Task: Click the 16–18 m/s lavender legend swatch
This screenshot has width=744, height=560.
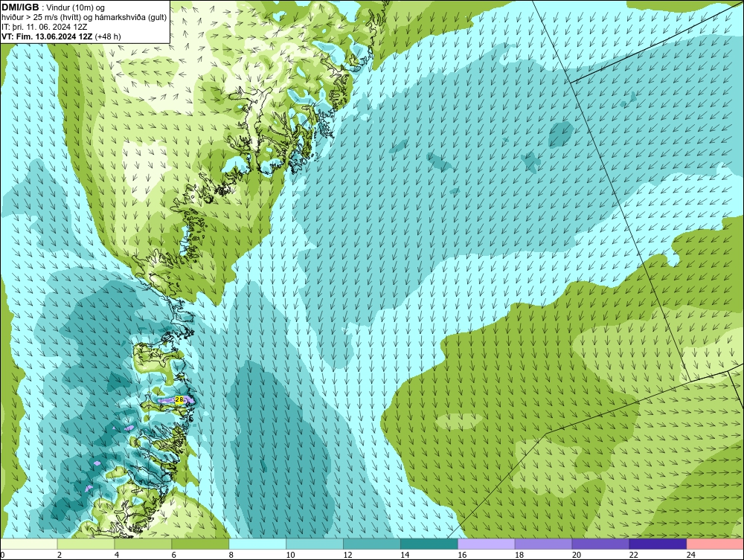Action: point(487,544)
